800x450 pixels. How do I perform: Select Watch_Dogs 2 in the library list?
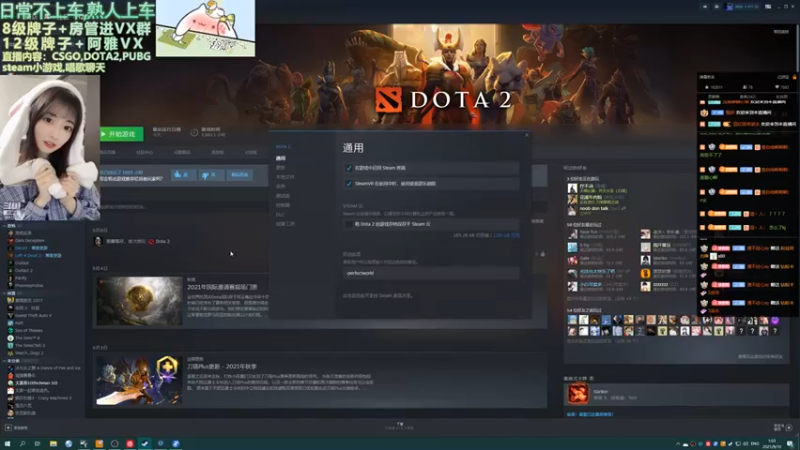pos(29,353)
